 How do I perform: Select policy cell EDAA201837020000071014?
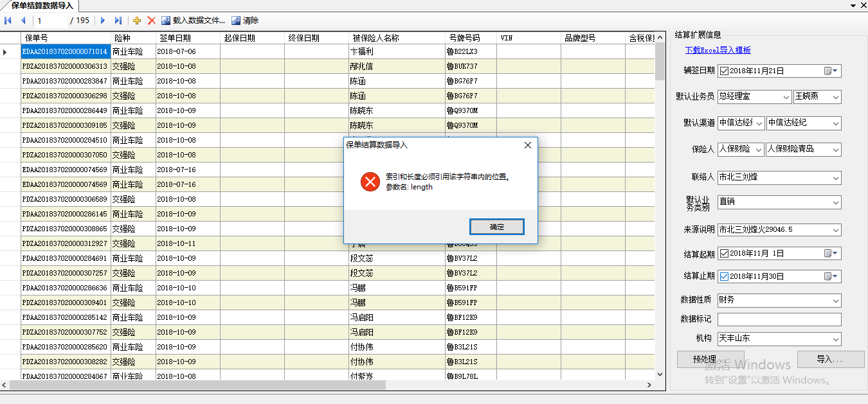[x=66, y=51]
